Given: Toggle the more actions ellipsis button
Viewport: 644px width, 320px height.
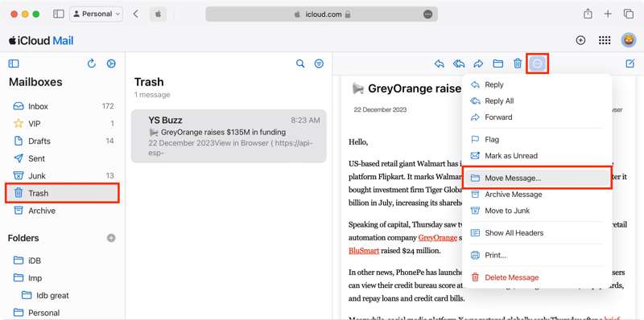Looking at the screenshot, I should [x=538, y=64].
